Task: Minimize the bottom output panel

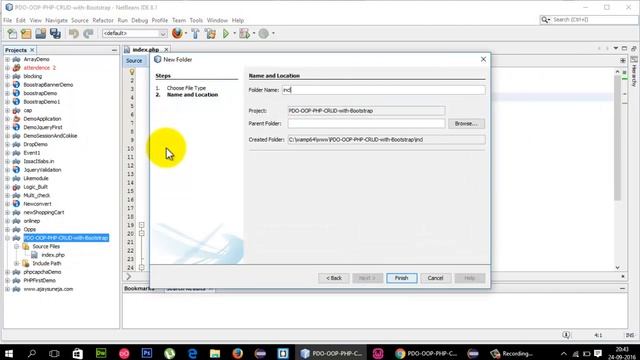Action: (x=622, y=289)
